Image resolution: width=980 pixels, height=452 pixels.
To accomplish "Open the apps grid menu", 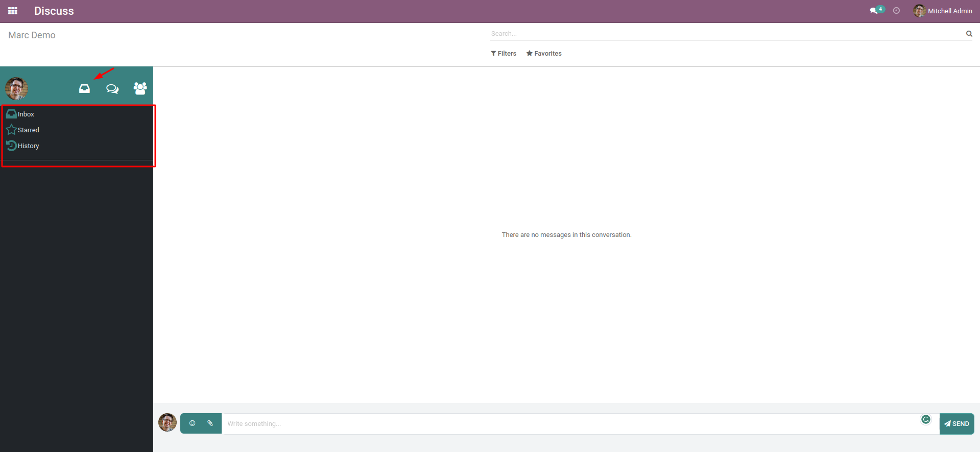I will coord(13,11).
